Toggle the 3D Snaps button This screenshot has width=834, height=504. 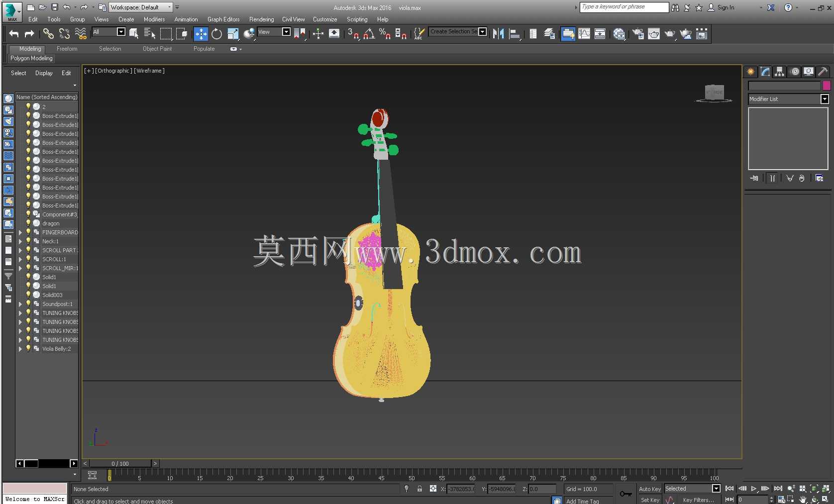coord(353,33)
